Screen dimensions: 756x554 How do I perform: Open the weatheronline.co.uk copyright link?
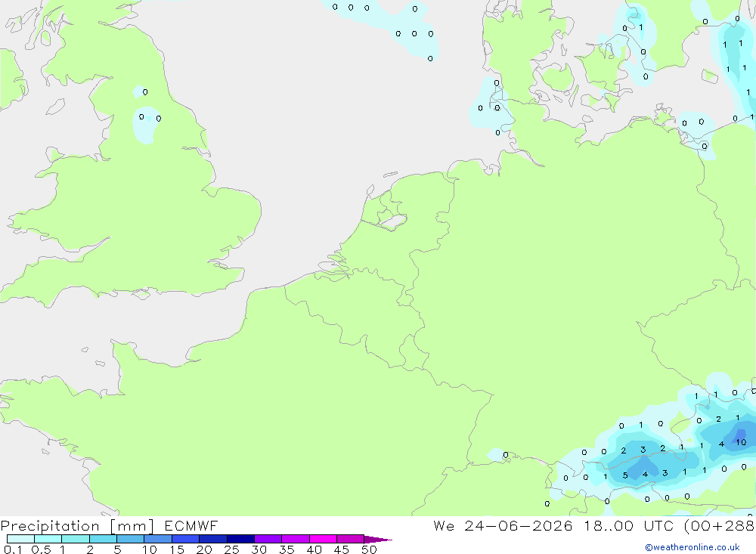coord(692,547)
